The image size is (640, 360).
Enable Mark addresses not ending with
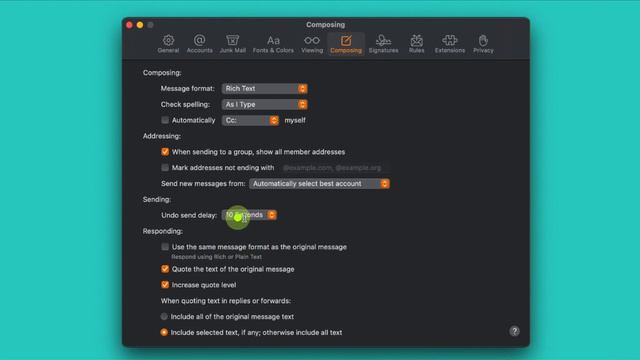[165, 168]
